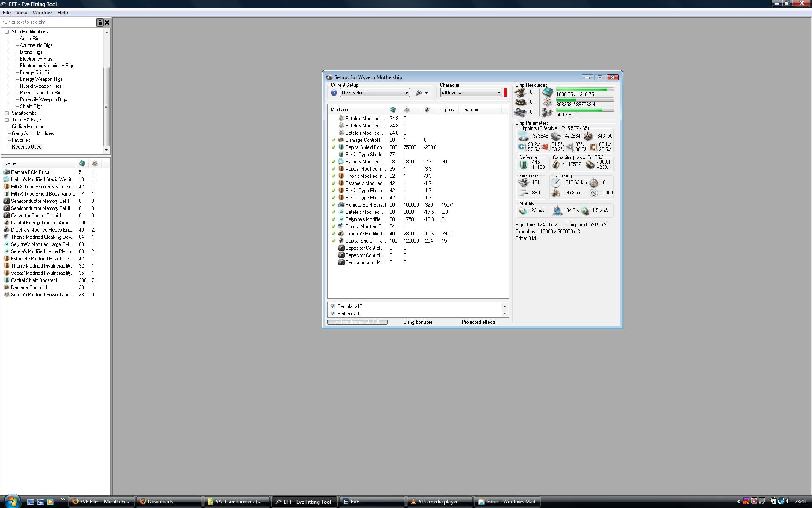Click the search lock icon
Viewport: 812px width, 508px height.
click(x=100, y=22)
